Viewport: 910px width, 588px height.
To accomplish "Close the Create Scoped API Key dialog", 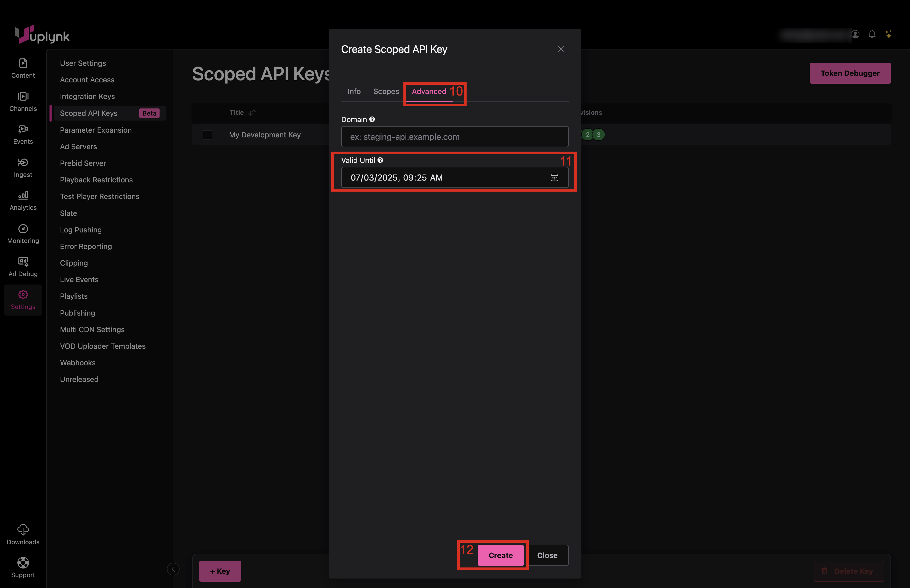I will point(561,49).
